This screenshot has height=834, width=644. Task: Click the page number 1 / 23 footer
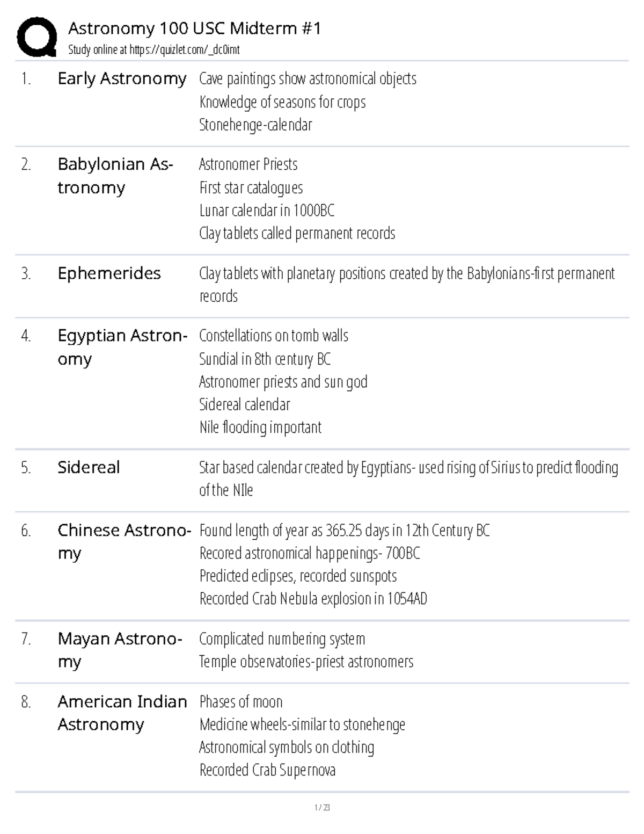(322, 807)
